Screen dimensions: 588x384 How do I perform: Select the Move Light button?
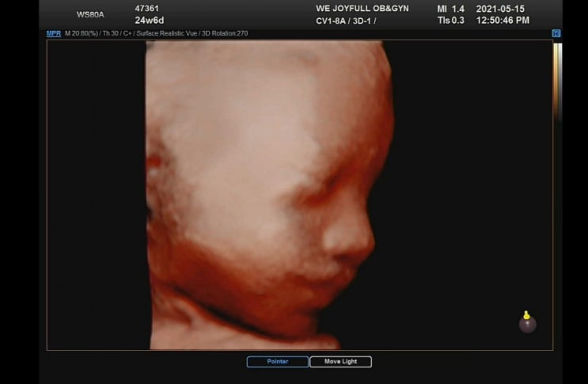pos(340,362)
